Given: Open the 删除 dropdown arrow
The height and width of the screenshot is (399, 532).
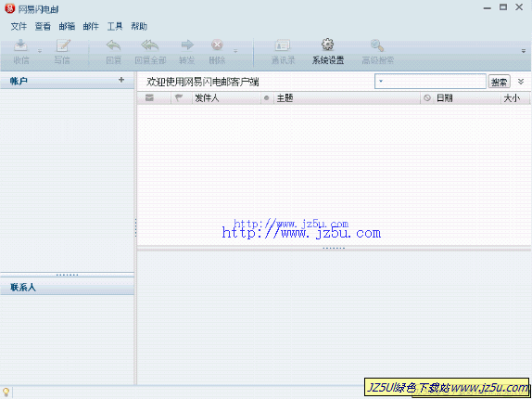Looking at the screenshot, I should pyautogui.click(x=235, y=51).
